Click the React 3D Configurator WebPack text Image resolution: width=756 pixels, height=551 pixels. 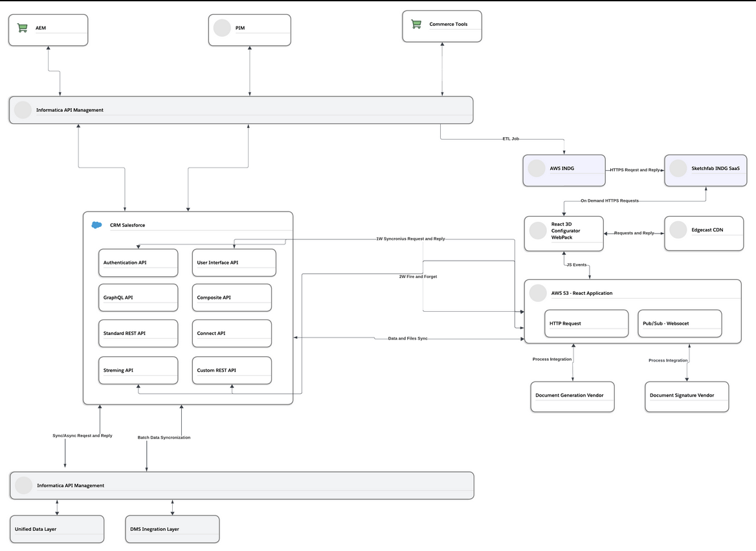pos(566,231)
